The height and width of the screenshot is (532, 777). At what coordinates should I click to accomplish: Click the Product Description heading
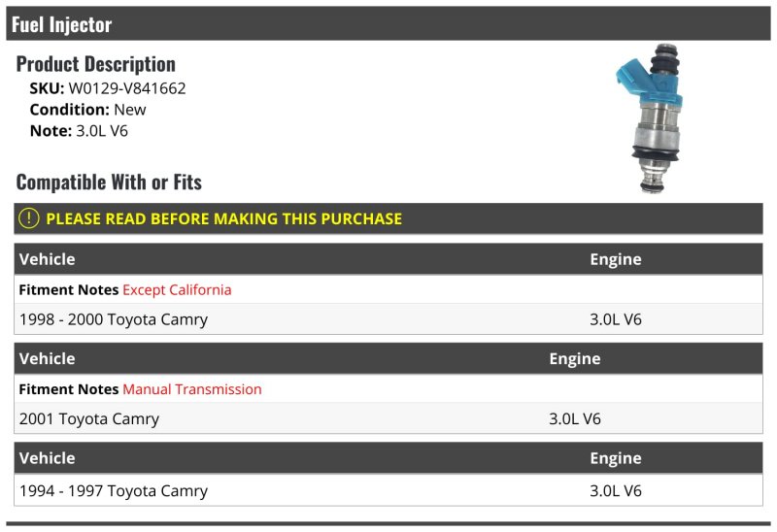coord(95,64)
